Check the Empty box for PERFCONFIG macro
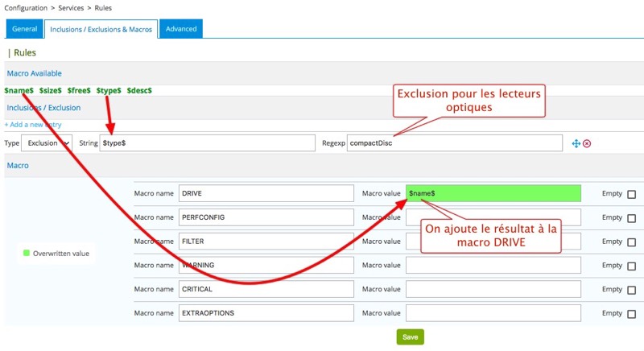Viewport: 644px width, 351px height. (x=631, y=217)
